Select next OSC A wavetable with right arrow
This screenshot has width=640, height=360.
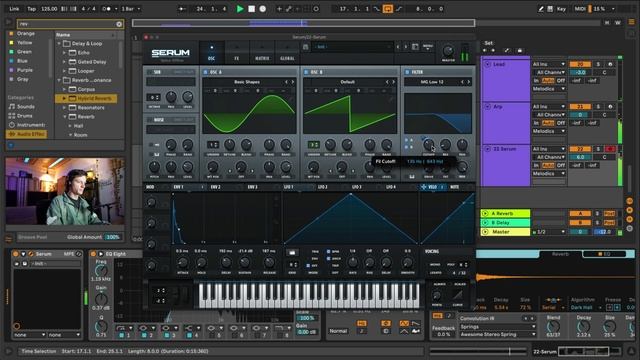point(293,82)
